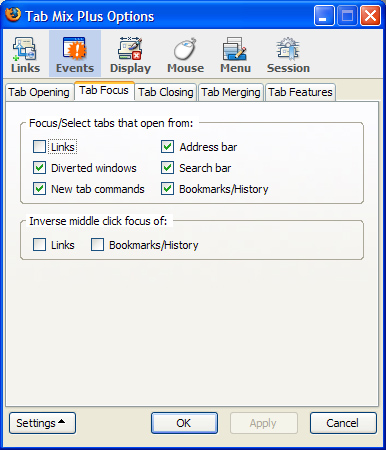Click the disabled Apply button
The width and height of the screenshot is (386, 450).
point(263,423)
